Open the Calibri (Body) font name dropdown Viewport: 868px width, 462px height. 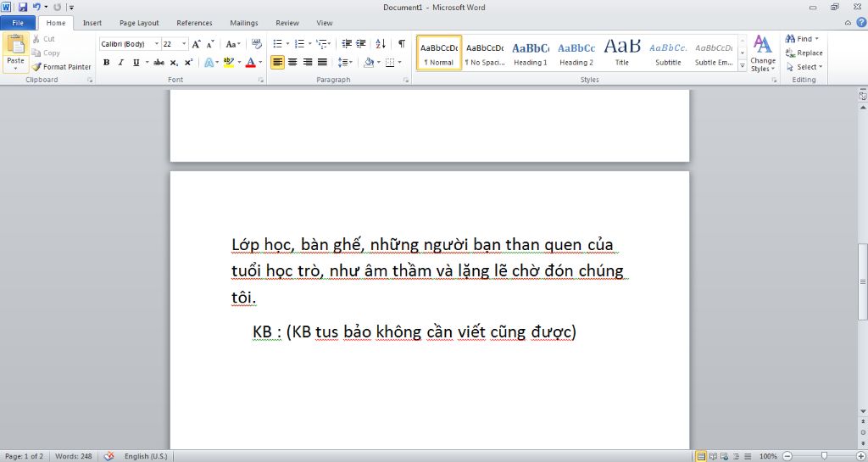pos(157,44)
